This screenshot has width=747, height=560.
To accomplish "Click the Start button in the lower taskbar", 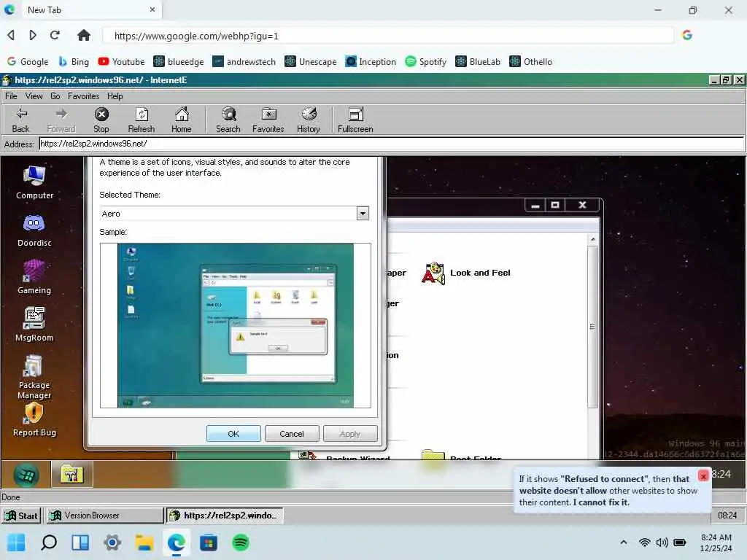I will 21,516.
